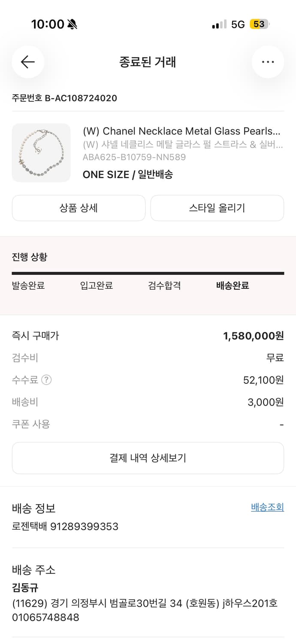Open the 배송조회 shipping tracking link
296x644 pixels.
(x=268, y=507)
